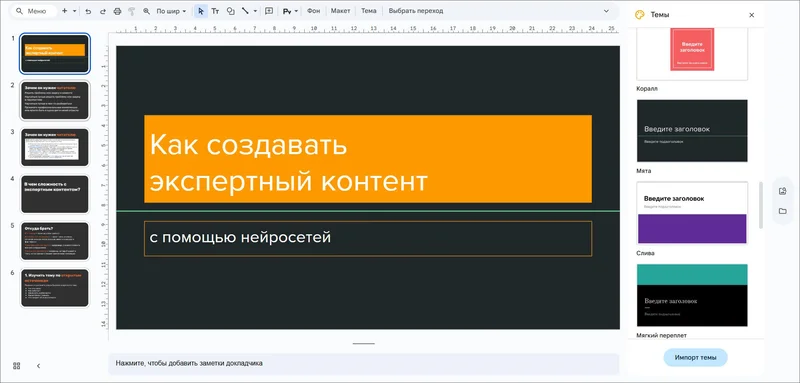Select slide 5 Откуда брать thumbnail
Viewport: 800px width, 383px height.
[55, 241]
